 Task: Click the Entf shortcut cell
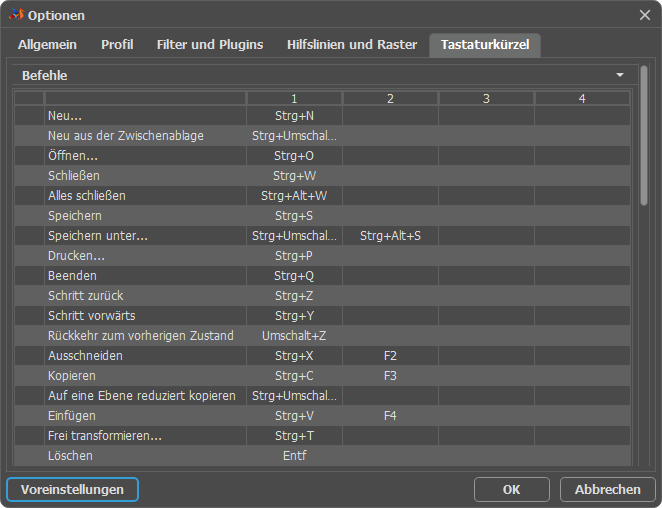[x=294, y=456]
